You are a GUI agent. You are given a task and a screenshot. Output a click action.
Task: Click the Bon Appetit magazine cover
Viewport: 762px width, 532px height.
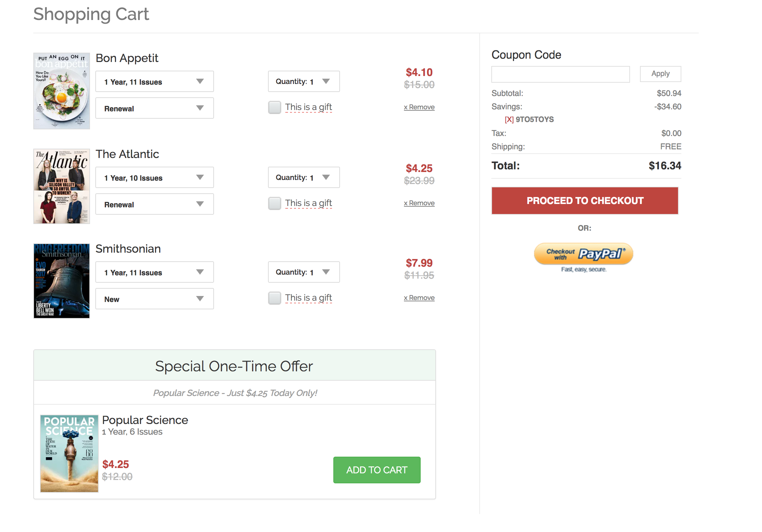(62, 91)
